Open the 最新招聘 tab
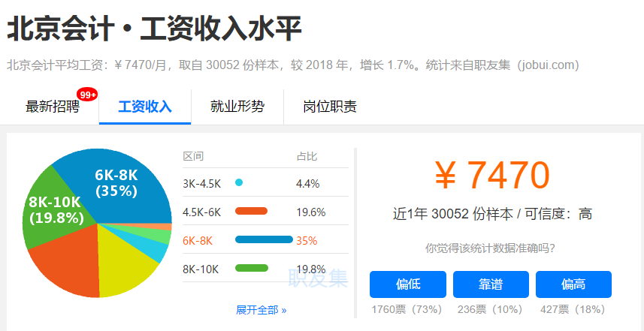The height and width of the screenshot is (331, 644). [52, 107]
